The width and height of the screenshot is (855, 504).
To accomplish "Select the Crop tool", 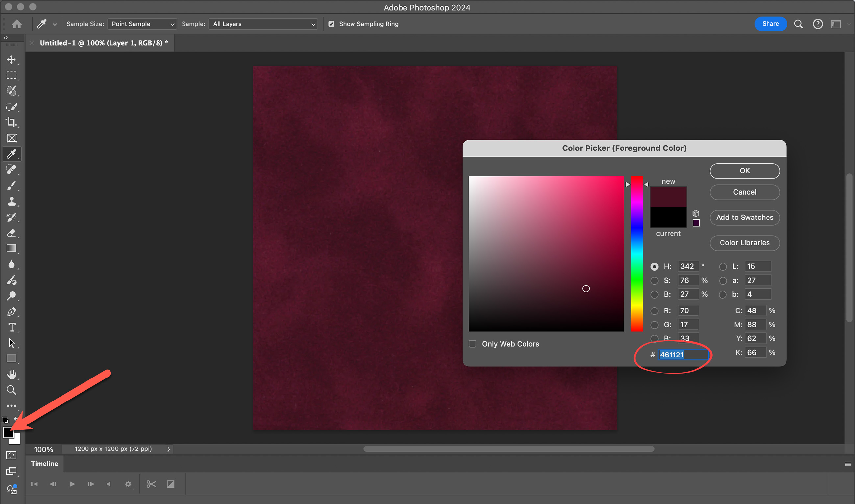I will (12, 122).
